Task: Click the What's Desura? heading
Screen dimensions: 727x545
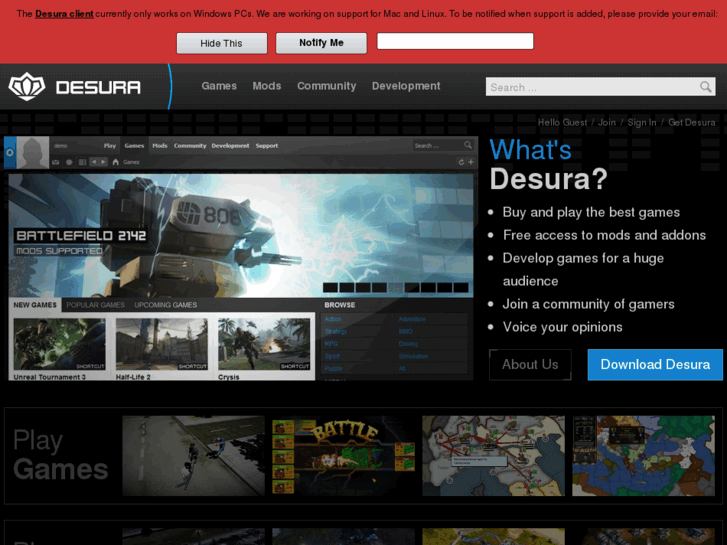Action: pos(548,164)
